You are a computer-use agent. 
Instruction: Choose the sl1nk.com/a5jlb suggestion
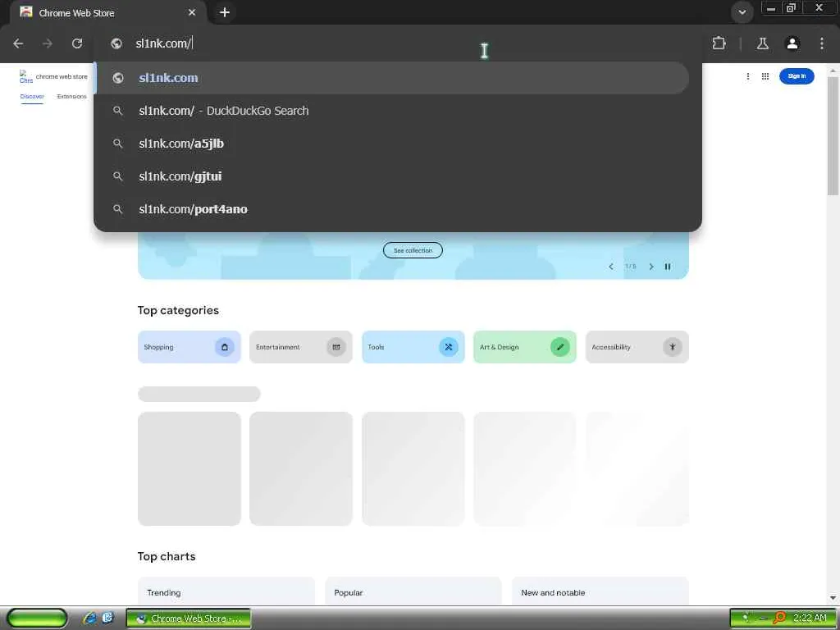pos(392,144)
